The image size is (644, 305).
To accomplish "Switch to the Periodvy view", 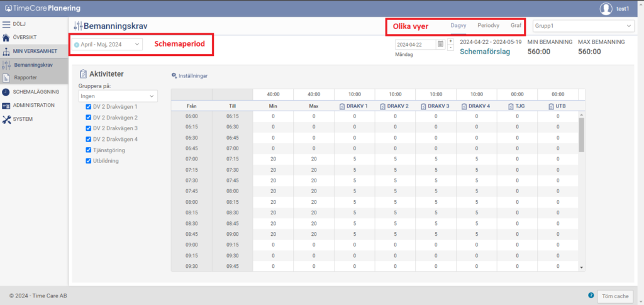I will tap(488, 26).
